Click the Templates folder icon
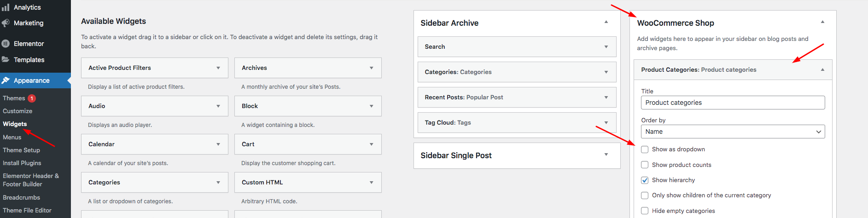This screenshot has width=868, height=218. point(6,59)
